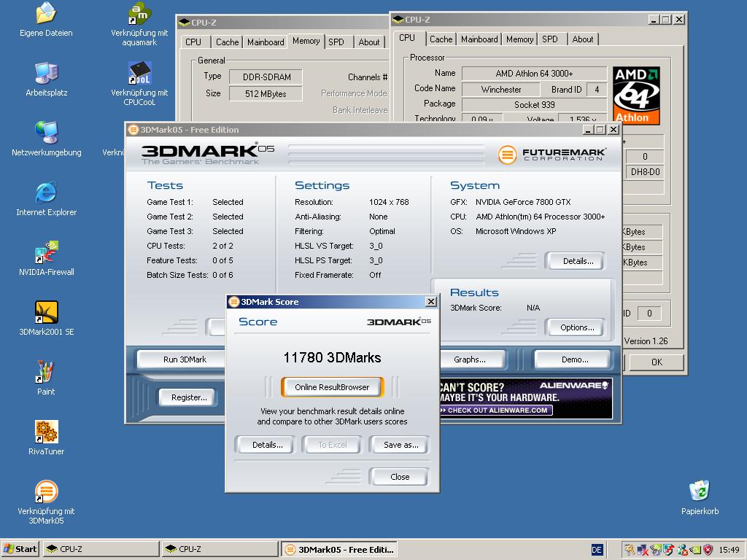The image size is (747, 560).
Task: Select the Papierkorb recycle bin icon
Action: (700, 491)
